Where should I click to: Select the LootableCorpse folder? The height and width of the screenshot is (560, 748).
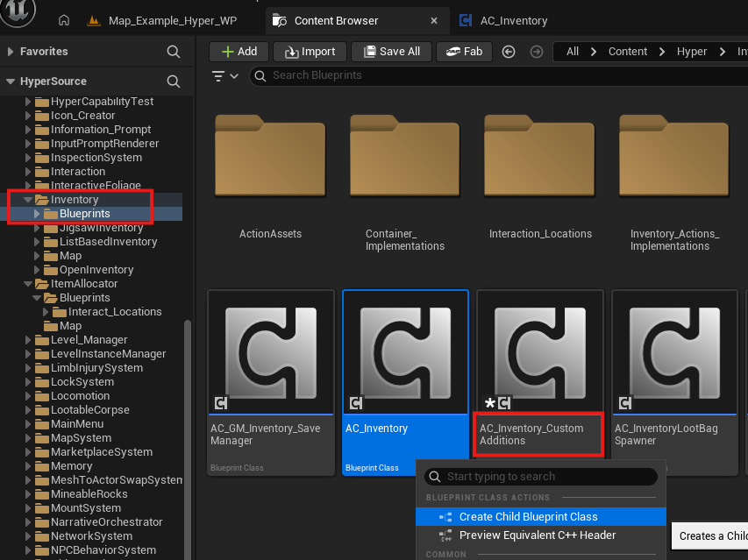90,410
